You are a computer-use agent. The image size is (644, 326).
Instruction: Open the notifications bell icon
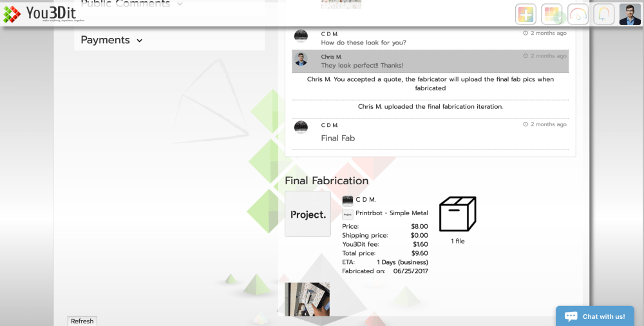pos(604,14)
